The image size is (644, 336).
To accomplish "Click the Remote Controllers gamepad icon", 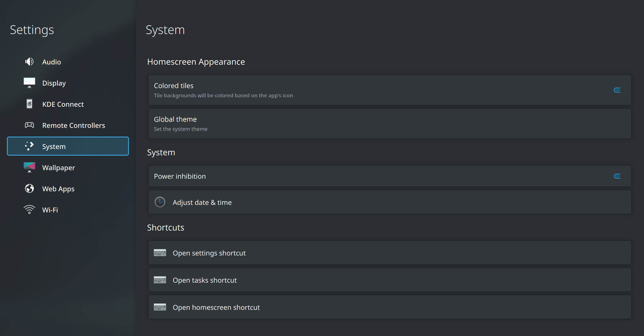I will [x=29, y=125].
